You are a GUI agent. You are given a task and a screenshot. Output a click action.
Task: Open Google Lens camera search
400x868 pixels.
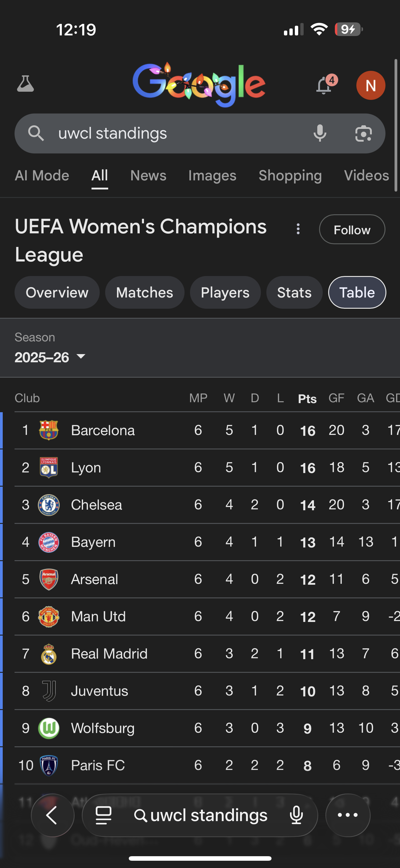point(363,133)
